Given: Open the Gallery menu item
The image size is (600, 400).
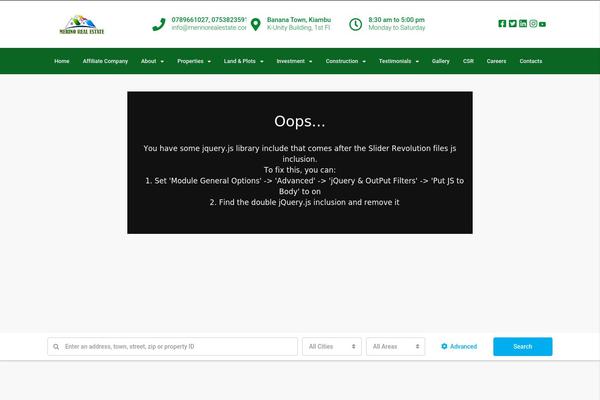Looking at the screenshot, I should click(440, 61).
